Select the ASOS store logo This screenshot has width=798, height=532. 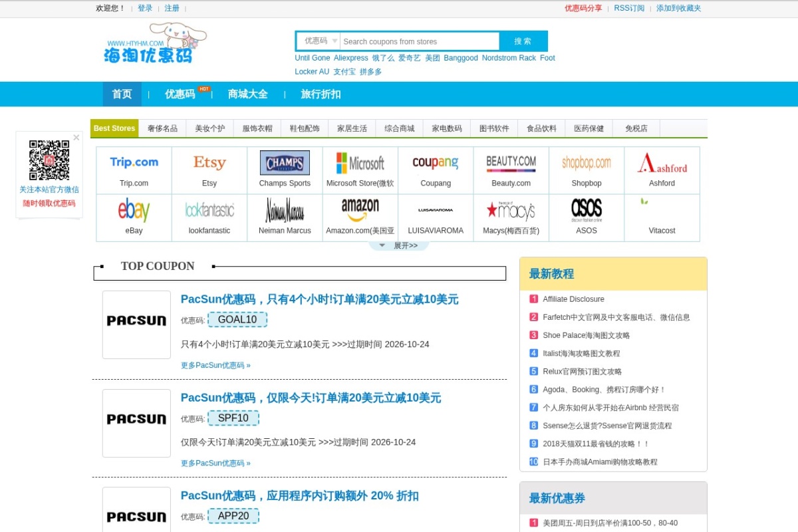click(587, 210)
